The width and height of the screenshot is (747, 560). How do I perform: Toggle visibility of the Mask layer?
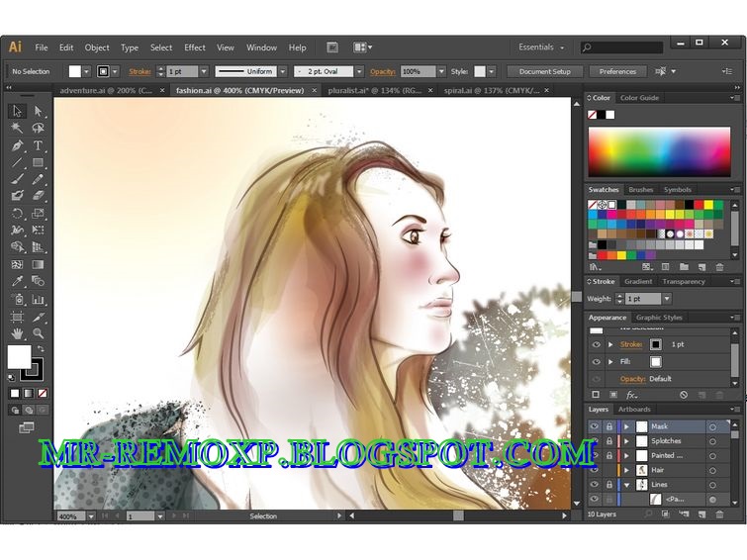pos(594,426)
